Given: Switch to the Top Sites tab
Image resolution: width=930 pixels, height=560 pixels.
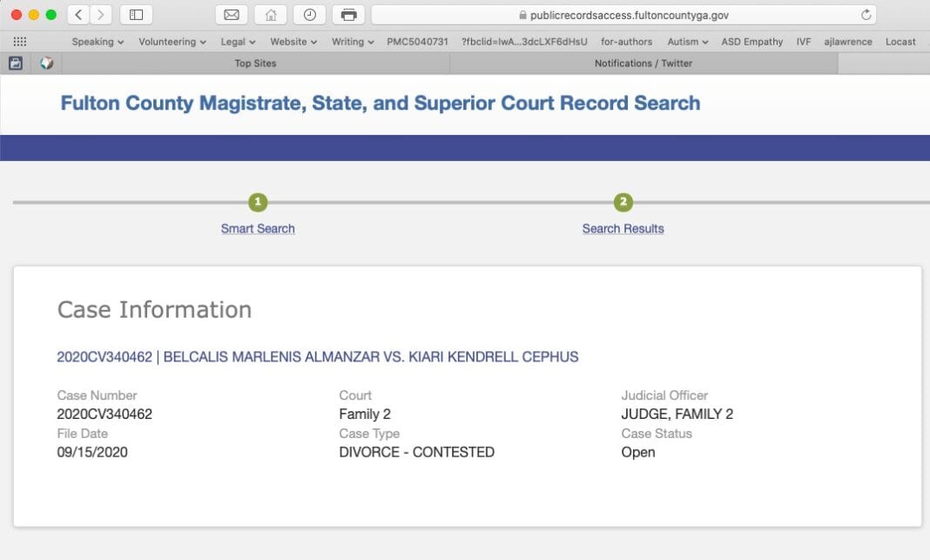Looking at the screenshot, I should 255,64.
